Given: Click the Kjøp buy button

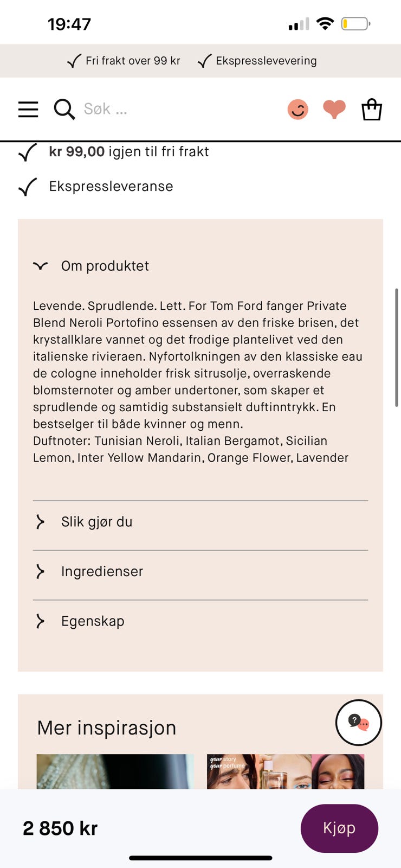Looking at the screenshot, I should click(339, 828).
